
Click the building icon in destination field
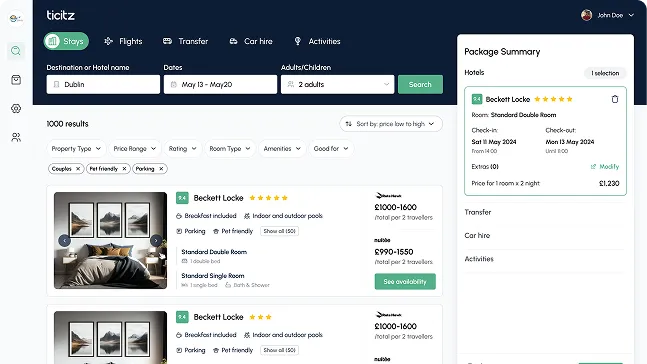coord(57,85)
